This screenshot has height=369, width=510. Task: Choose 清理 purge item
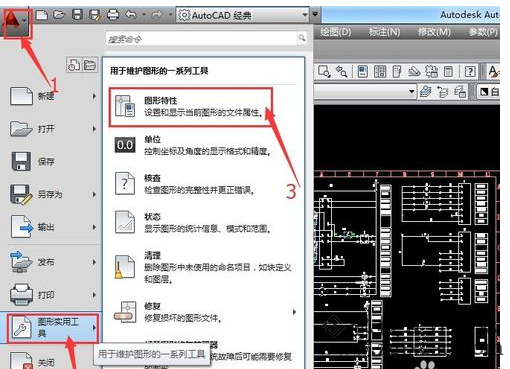pos(203,267)
